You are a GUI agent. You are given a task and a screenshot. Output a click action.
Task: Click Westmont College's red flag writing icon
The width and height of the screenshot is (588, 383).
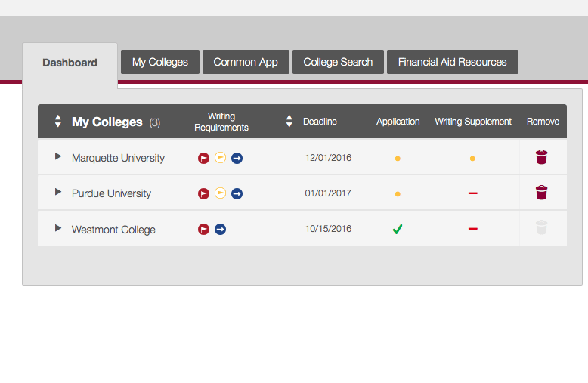click(203, 229)
